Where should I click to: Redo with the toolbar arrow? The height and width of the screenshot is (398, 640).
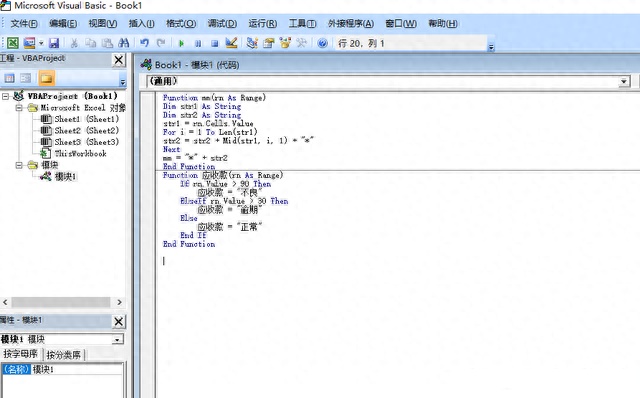(161, 43)
